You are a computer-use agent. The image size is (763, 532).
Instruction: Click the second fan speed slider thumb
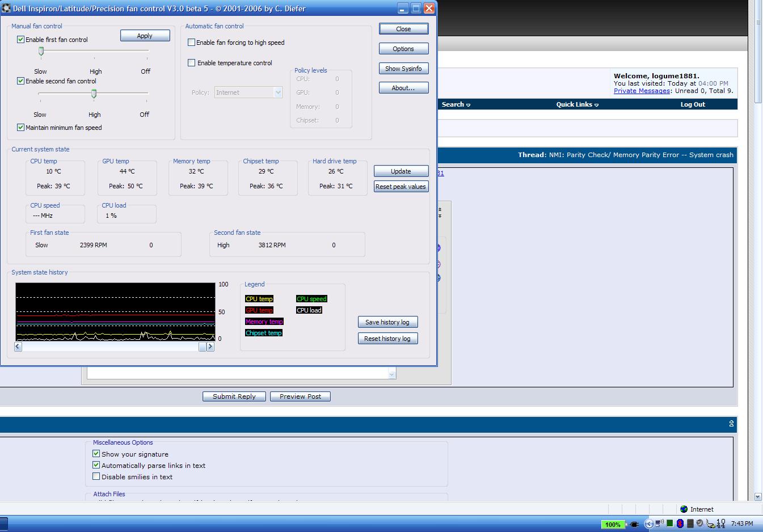[x=94, y=94]
